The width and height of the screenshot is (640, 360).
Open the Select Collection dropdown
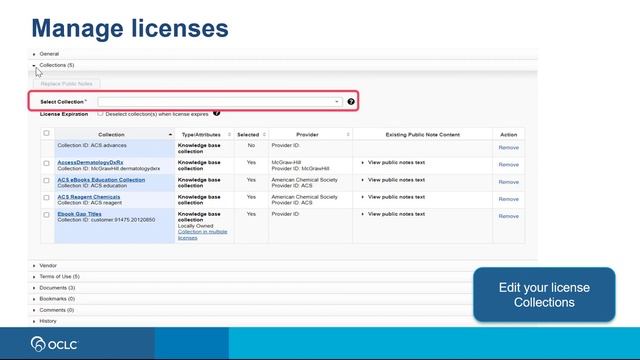(x=220, y=102)
